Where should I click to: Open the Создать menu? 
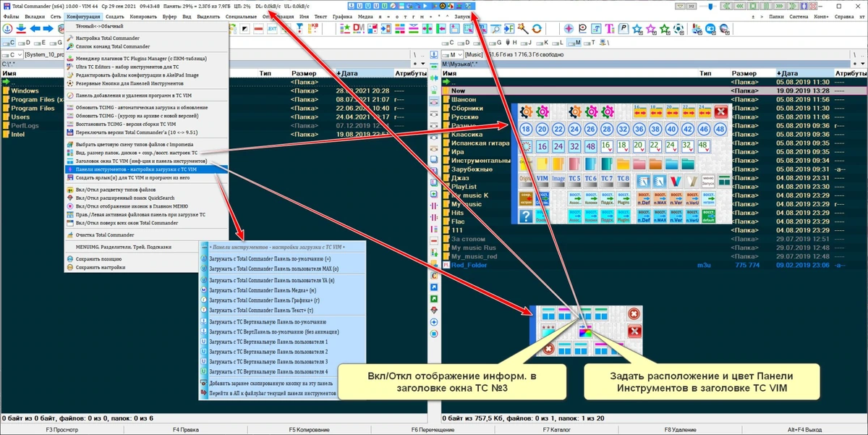[x=114, y=16]
